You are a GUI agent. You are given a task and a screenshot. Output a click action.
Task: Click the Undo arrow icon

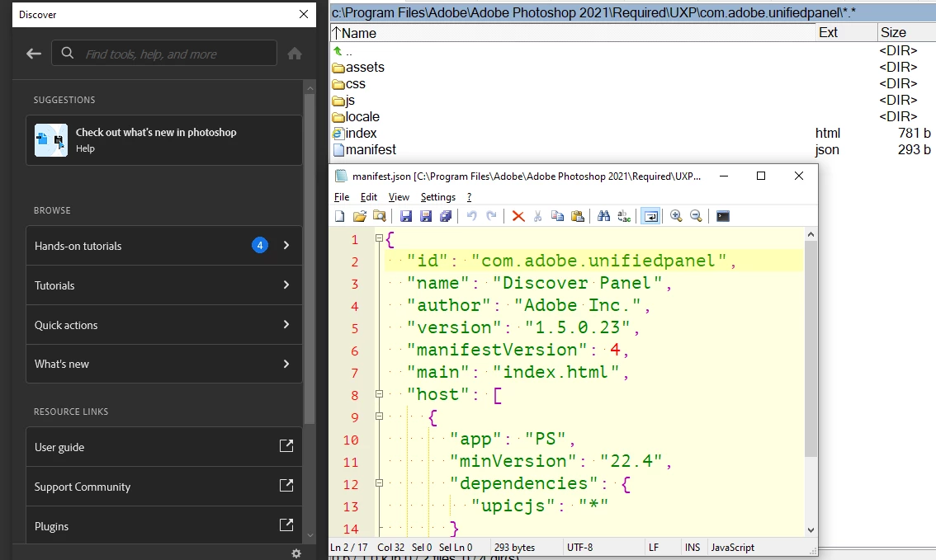point(471,216)
